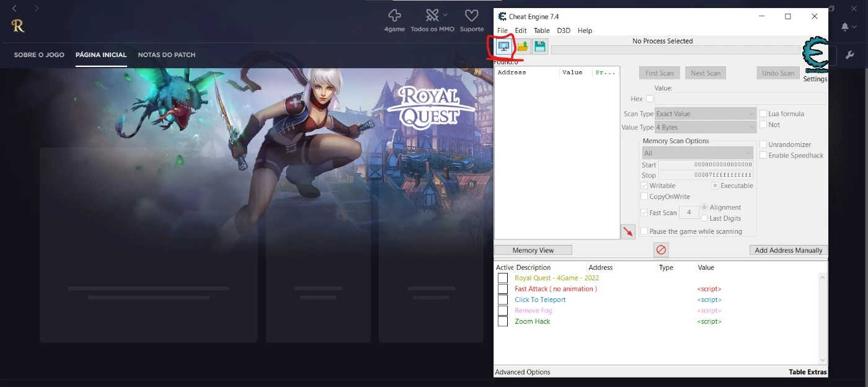This screenshot has height=387, width=868.
Task: Open the Memory Scan Options region dropdown
Action: [697, 153]
